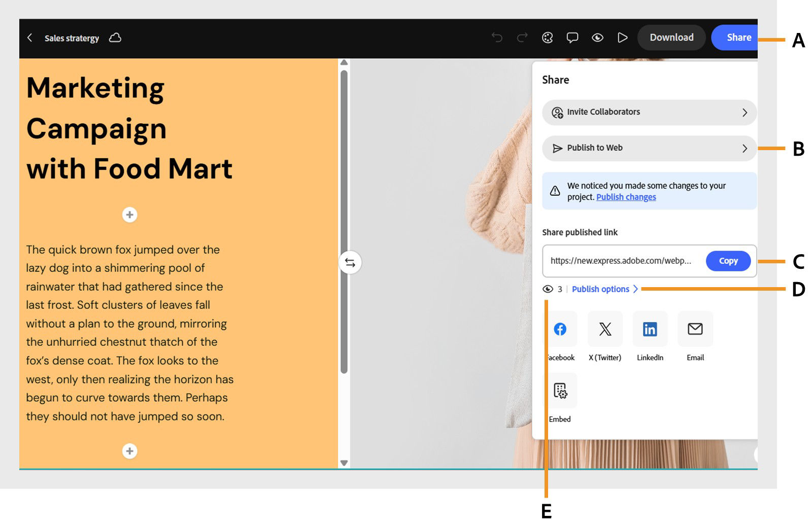Screen dimensions: 812x524
Task: Click the Sales strategy project title
Action: tap(72, 38)
